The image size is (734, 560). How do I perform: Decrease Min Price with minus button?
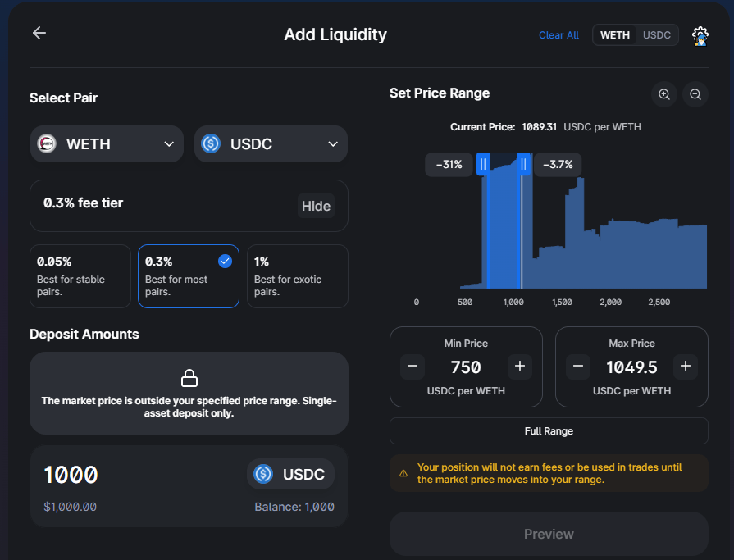point(413,367)
